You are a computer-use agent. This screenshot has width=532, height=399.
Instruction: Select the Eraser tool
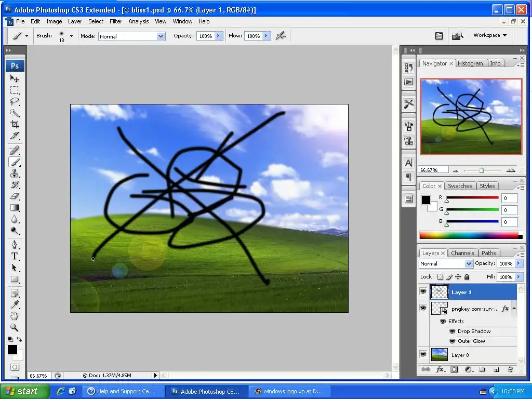pos(14,196)
